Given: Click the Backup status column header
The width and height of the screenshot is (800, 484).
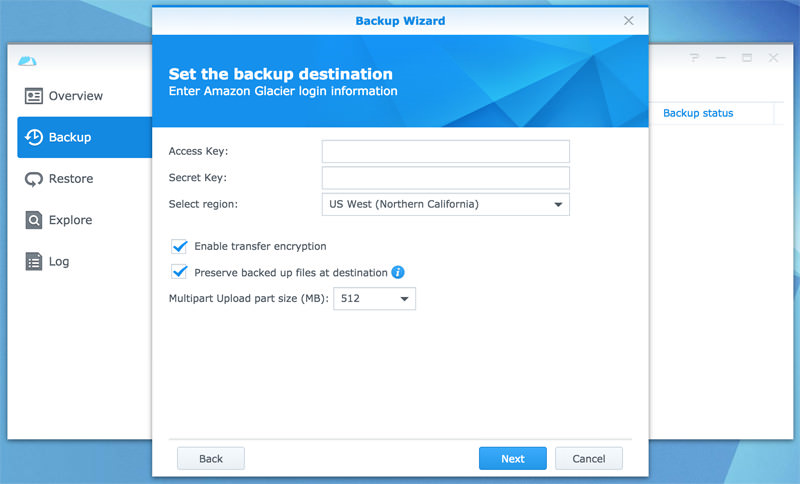Looking at the screenshot, I should point(698,113).
